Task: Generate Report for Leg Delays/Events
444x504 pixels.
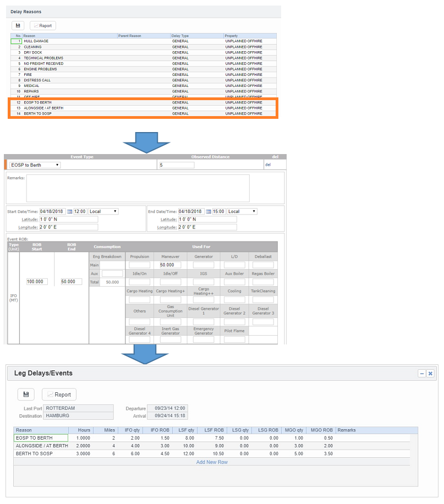Action: 59,395
